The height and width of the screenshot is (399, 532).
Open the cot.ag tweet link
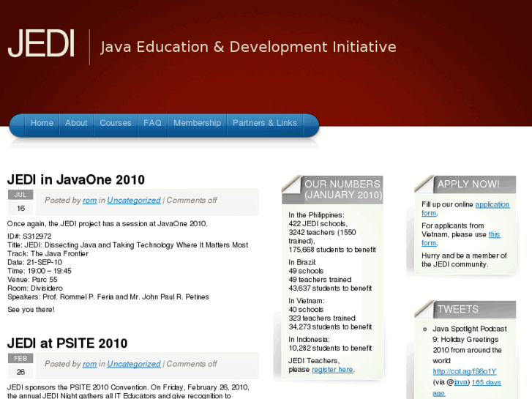point(465,371)
